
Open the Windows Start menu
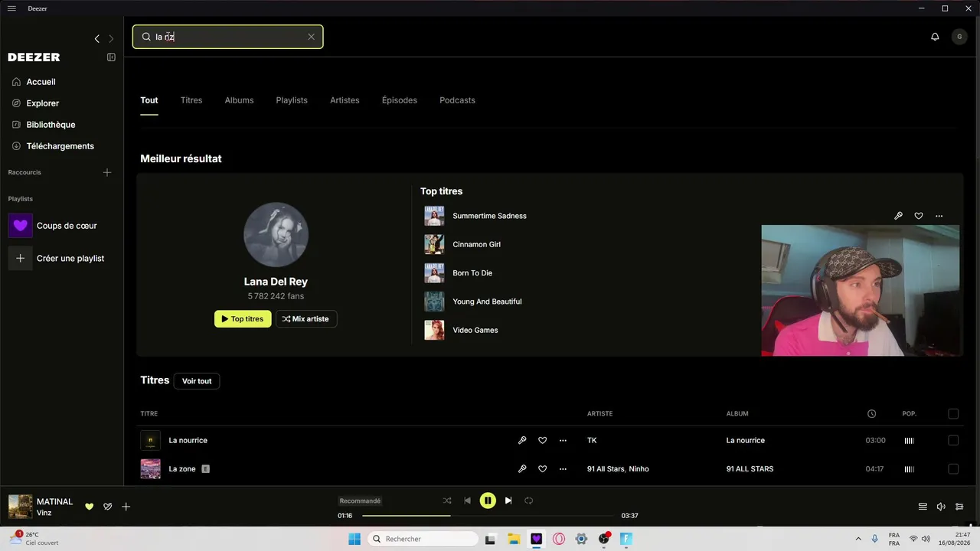tap(354, 540)
